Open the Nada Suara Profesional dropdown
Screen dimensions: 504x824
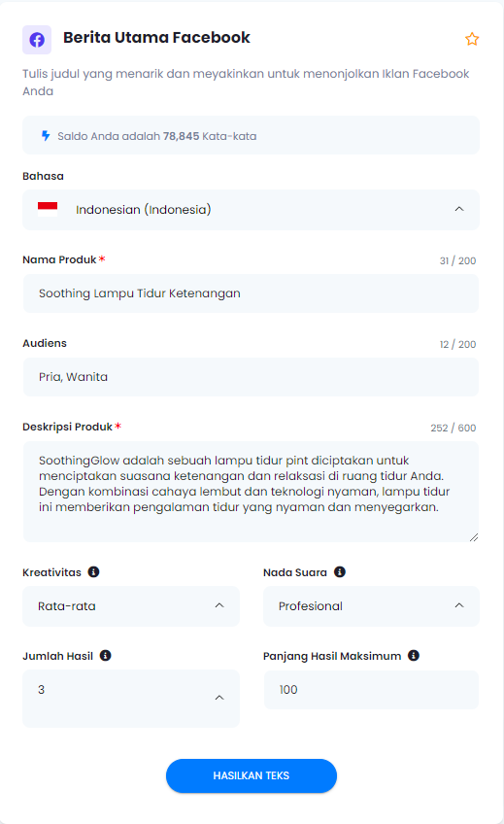point(371,606)
